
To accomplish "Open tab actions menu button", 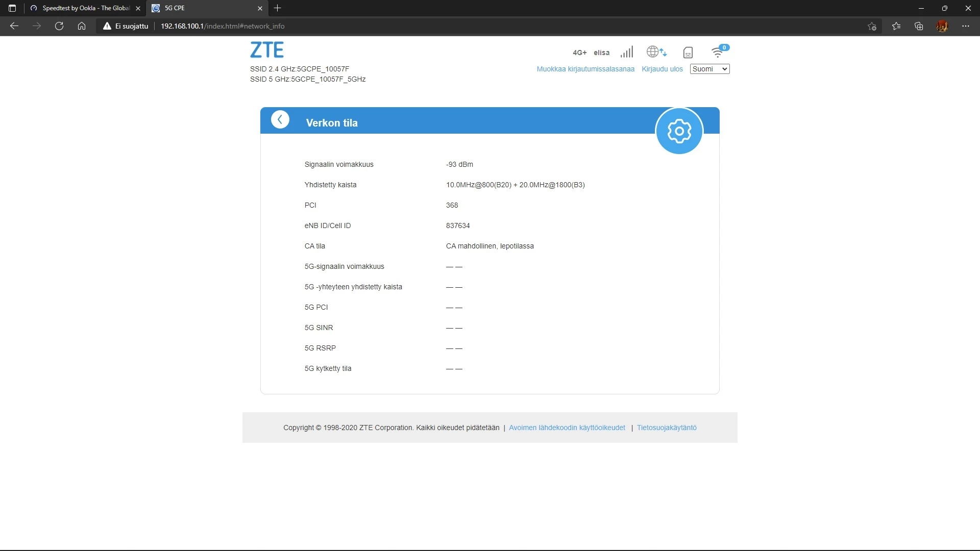I will (12, 8).
